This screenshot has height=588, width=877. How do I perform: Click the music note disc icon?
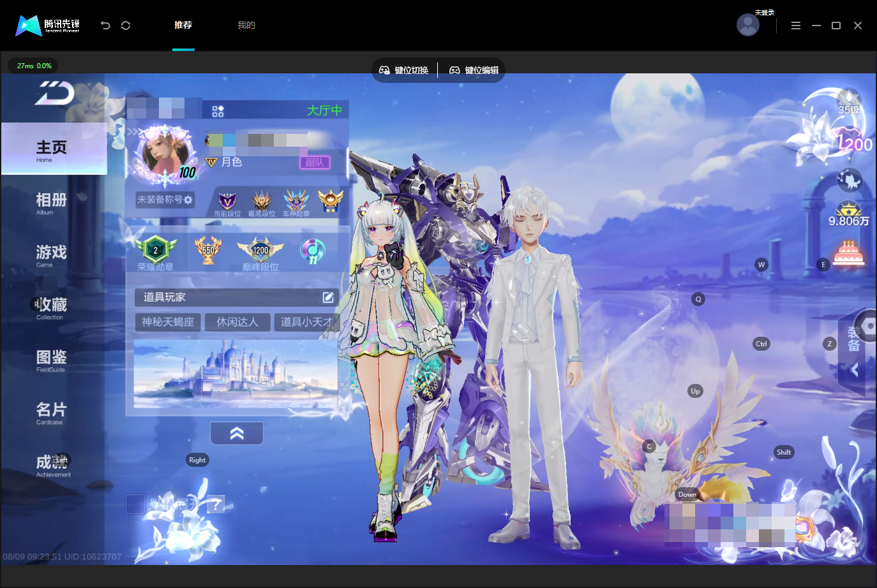(313, 251)
